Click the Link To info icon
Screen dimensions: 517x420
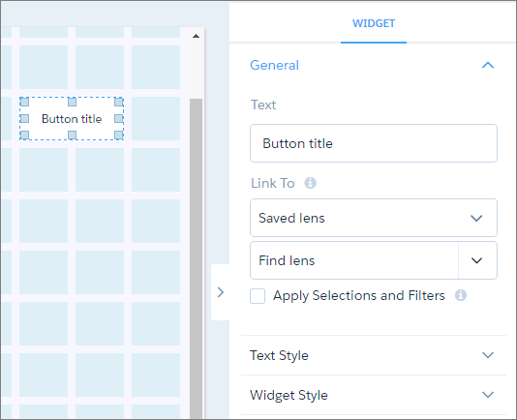point(310,183)
